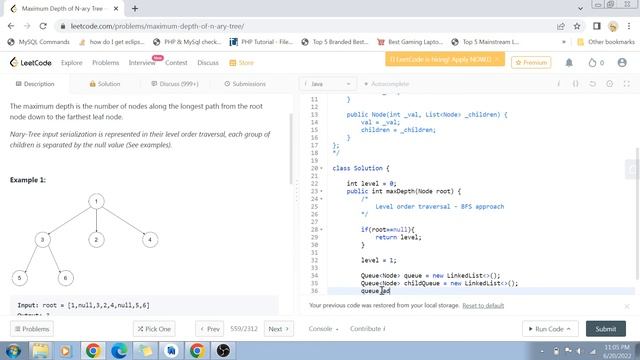The height and width of the screenshot is (360, 640).
Task: Reload the page
Action: pyautogui.click(x=43, y=26)
